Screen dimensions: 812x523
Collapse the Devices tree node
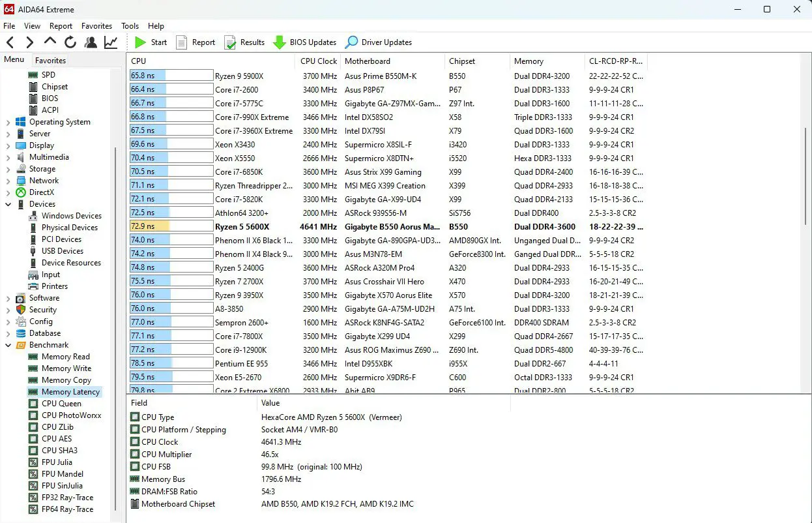(x=8, y=204)
